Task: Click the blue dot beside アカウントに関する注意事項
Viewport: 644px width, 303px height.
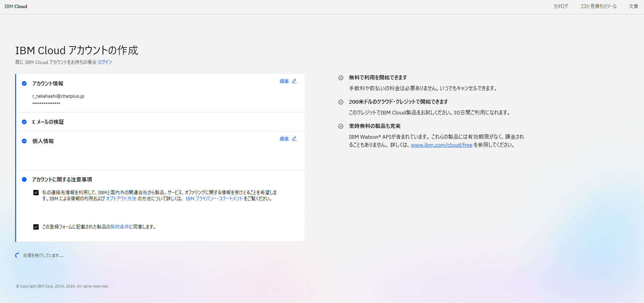Action: (x=24, y=179)
